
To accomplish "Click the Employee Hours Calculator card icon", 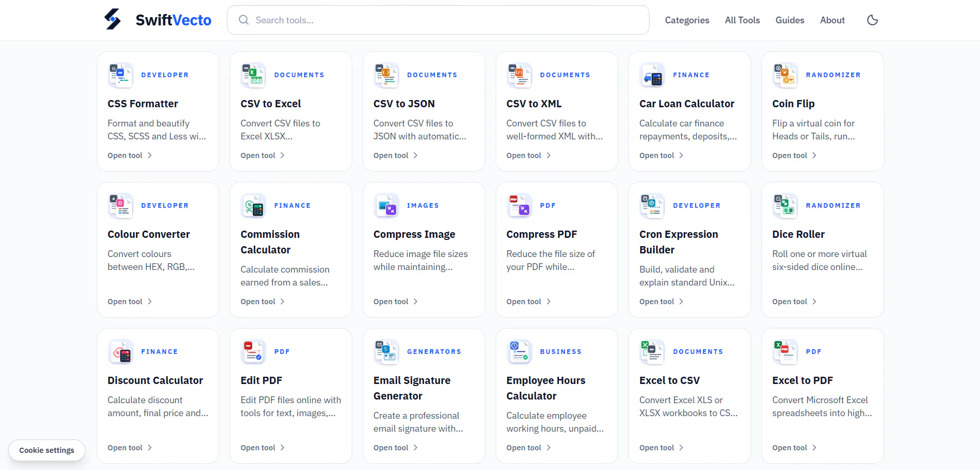I will pos(520,352).
